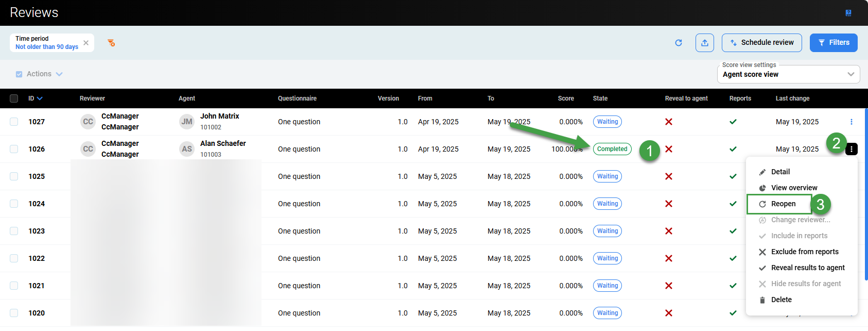Open three-dot menu for review 1027
The height and width of the screenshot is (331, 868).
[x=852, y=122]
